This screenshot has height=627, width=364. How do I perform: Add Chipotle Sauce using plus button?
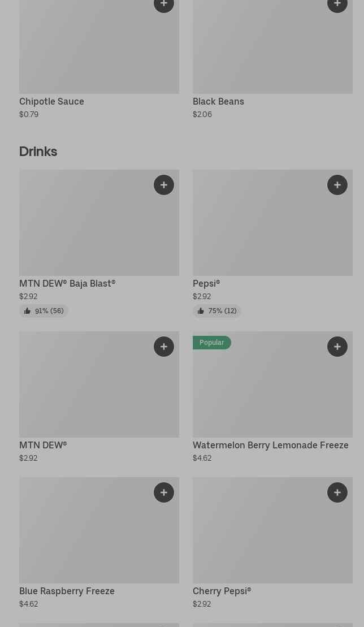[164, 5]
